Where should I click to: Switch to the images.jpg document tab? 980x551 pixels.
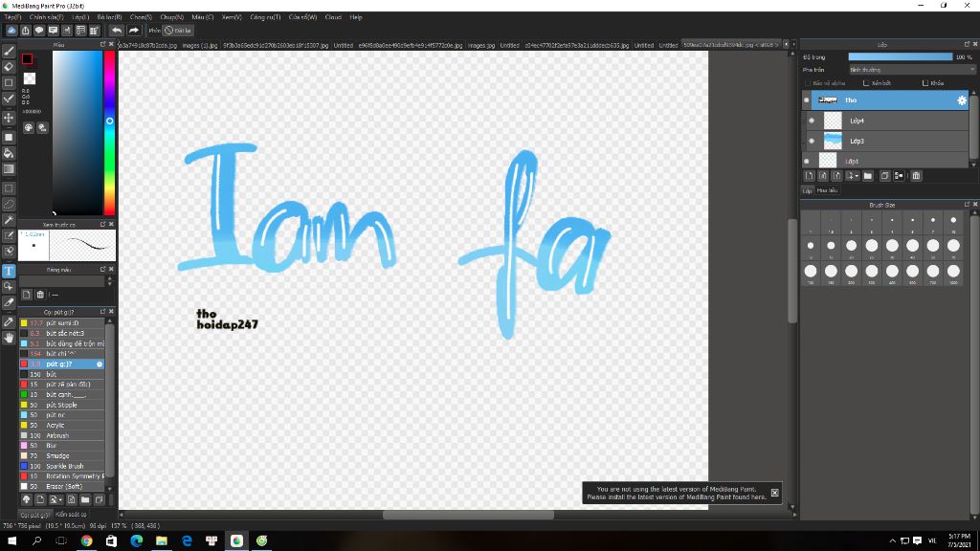[x=481, y=45]
